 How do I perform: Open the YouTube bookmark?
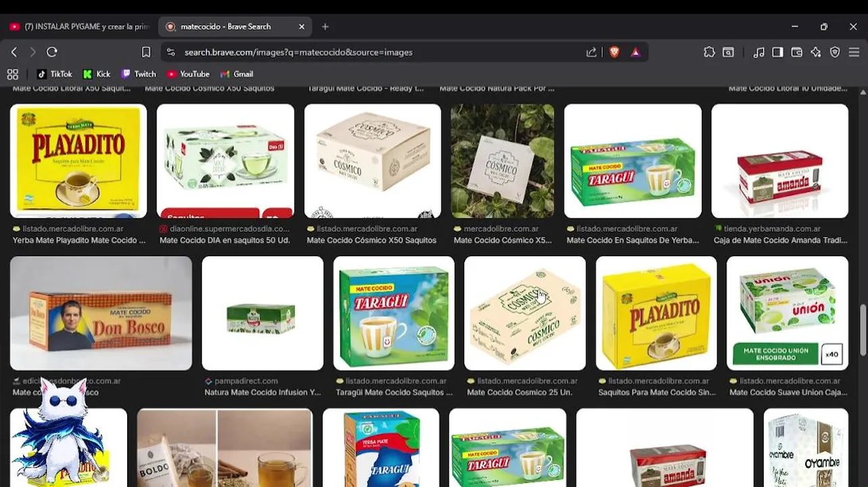coord(189,74)
